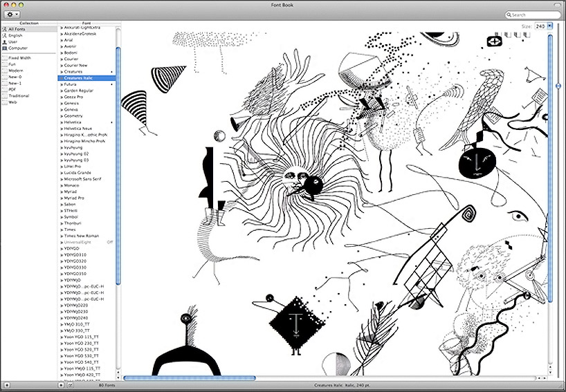Expand the Futura font family
The image size is (566, 392).
coord(61,84)
